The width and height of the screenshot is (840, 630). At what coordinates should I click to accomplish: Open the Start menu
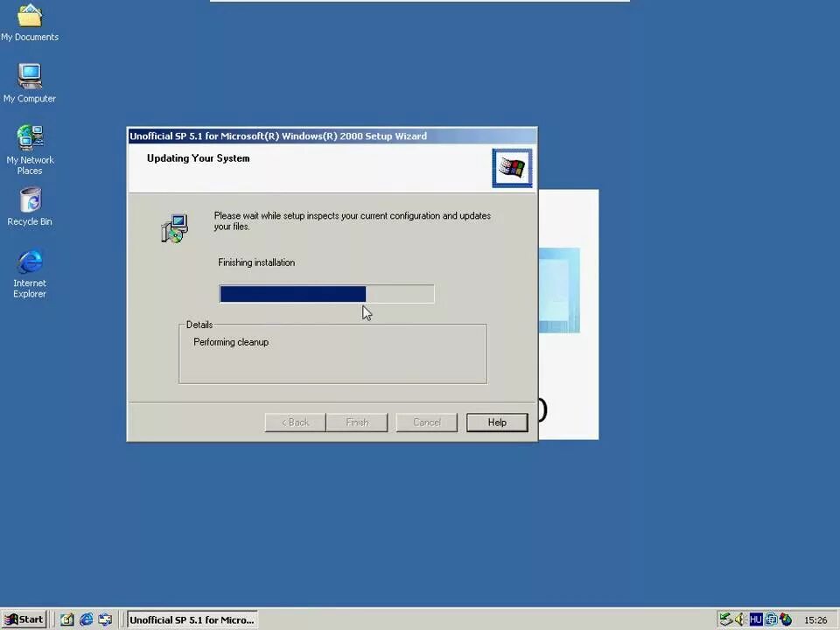pos(24,619)
